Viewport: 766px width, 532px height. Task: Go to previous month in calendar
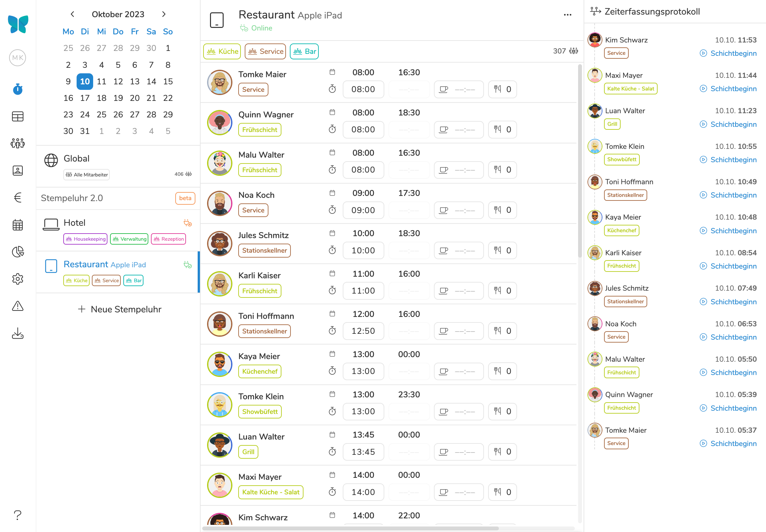(72, 14)
